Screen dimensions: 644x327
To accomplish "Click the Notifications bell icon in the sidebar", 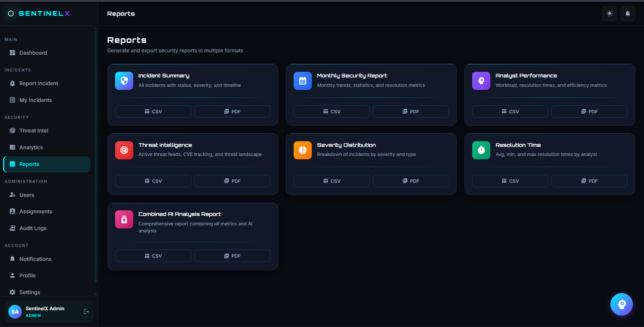I will 12,259.
